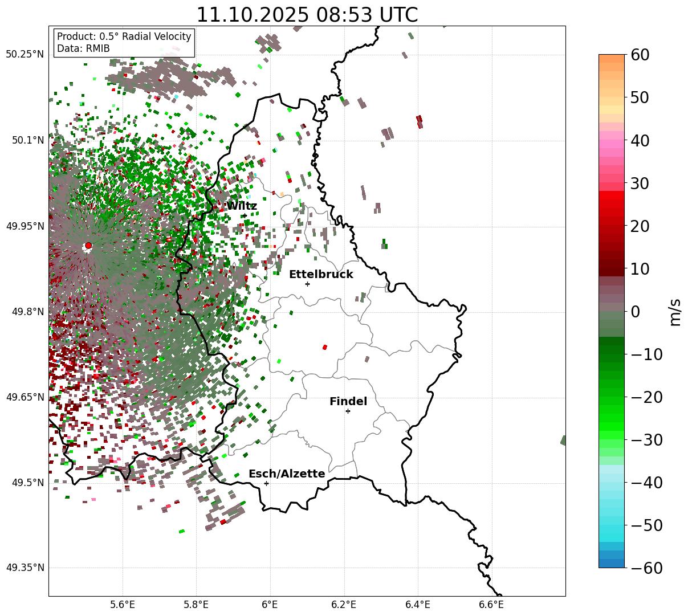
Task: Click the 49.8°N latitude tick label
Action: click(x=27, y=312)
